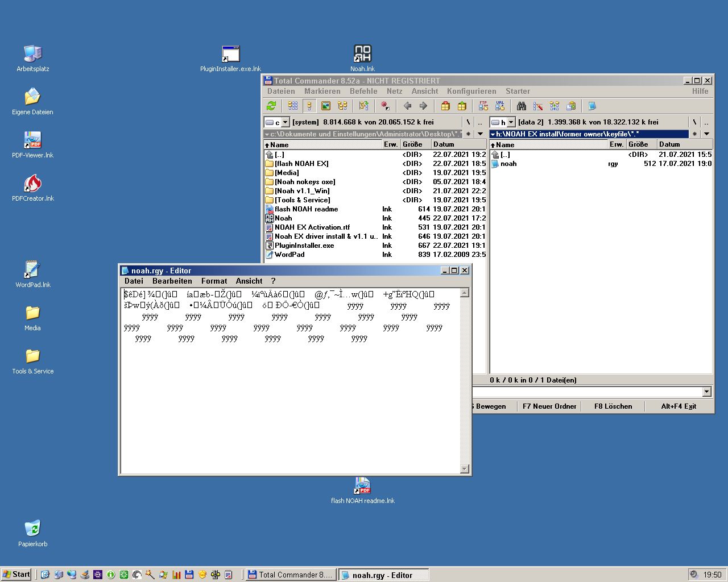The height and width of the screenshot is (582, 728).
Task: Open the Synchronize directories icon
Action: [x=555, y=106]
